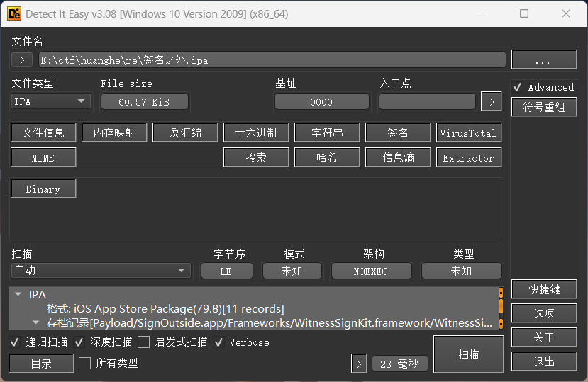Click the LE endianness field
Viewport: 588px width, 382px height.
coord(226,271)
